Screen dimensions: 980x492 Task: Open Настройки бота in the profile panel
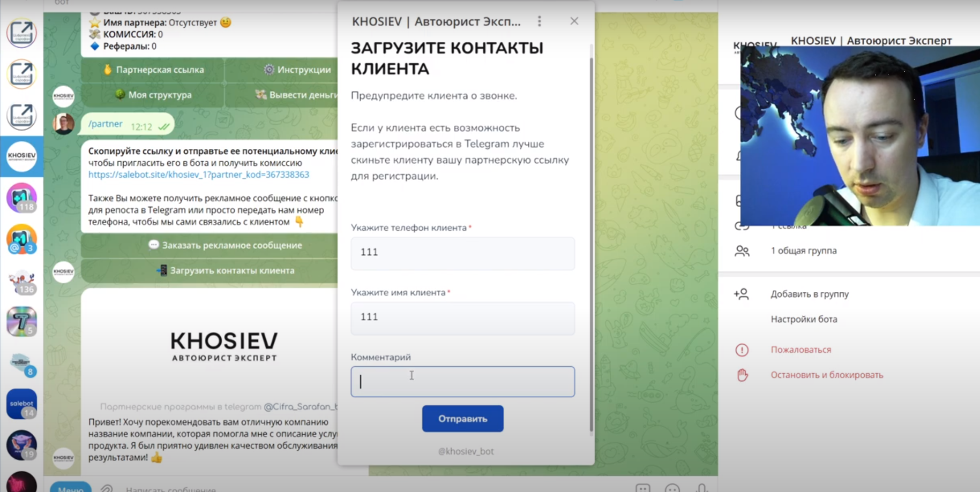coord(804,319)
